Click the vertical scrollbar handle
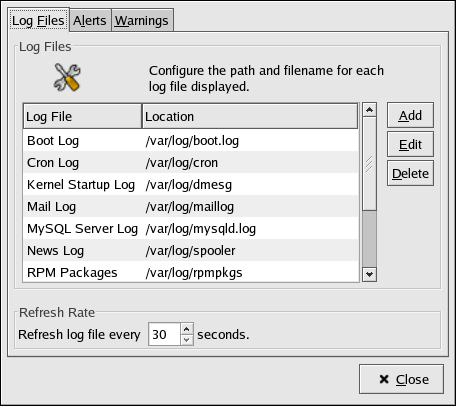 (369, 164)
